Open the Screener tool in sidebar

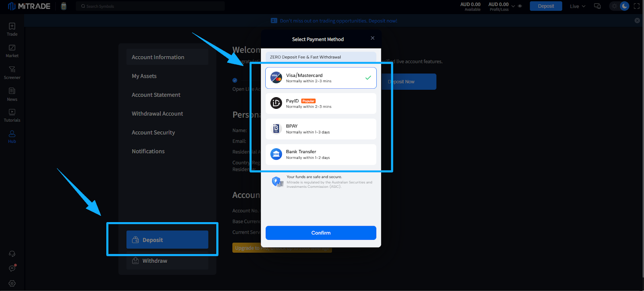(x=12, y=73)
